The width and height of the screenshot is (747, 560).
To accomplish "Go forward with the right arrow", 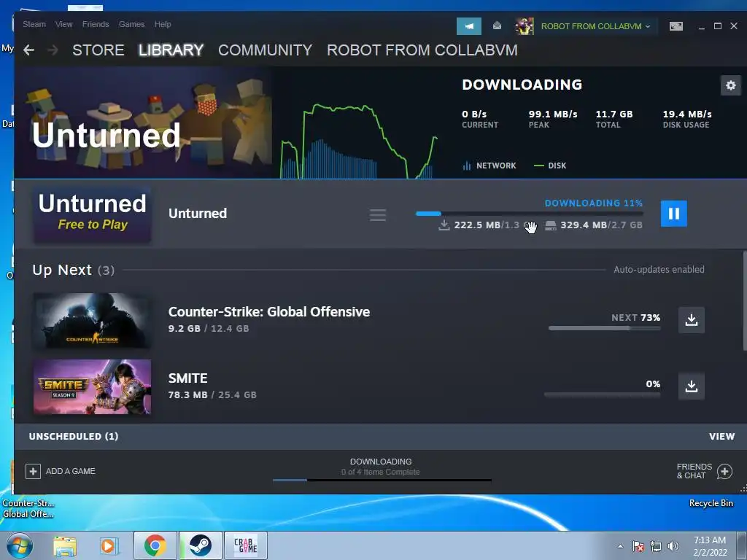I will pyautogui.click(x=53, y=50).
